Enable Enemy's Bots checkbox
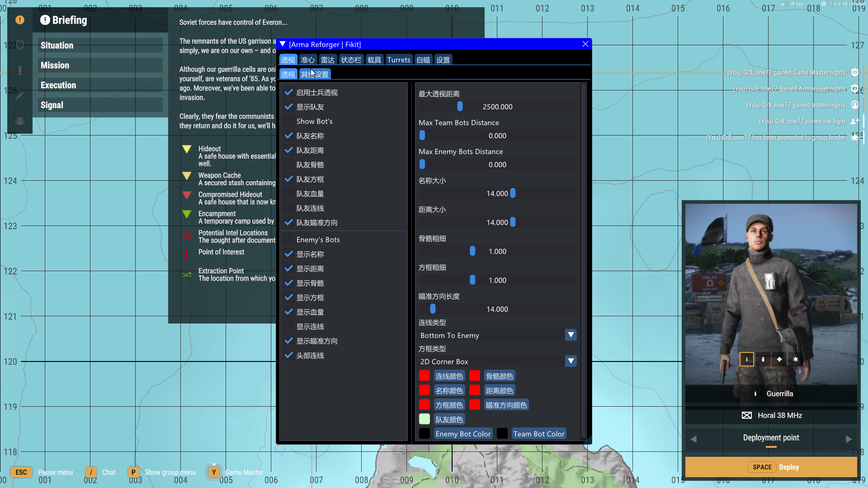868x488 pixels. 289,240
